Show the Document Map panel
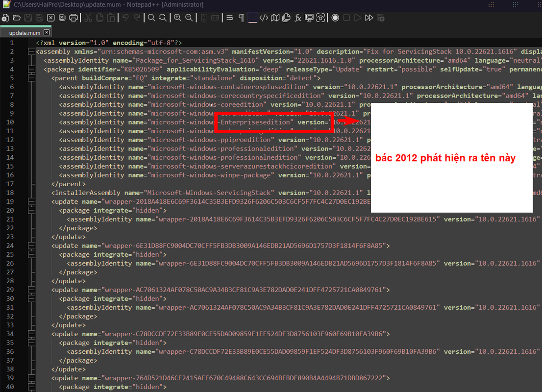The image size is (542, 392). pyautogui.click(x=275, y=18)
